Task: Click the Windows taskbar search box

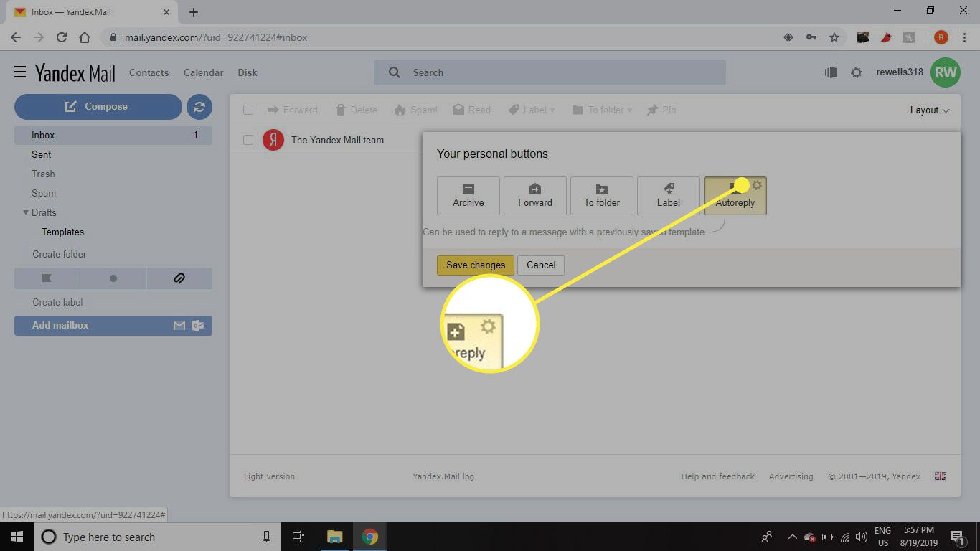Action: [x=158, y=537]
